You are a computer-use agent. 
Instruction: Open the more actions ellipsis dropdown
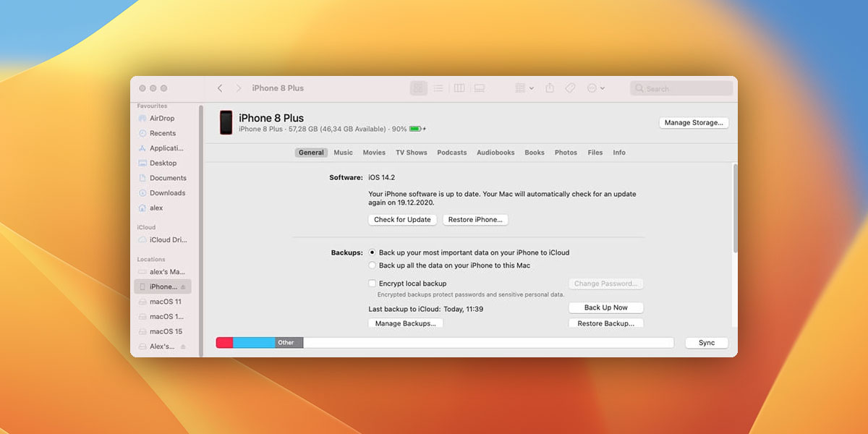(x=595, y=88)
